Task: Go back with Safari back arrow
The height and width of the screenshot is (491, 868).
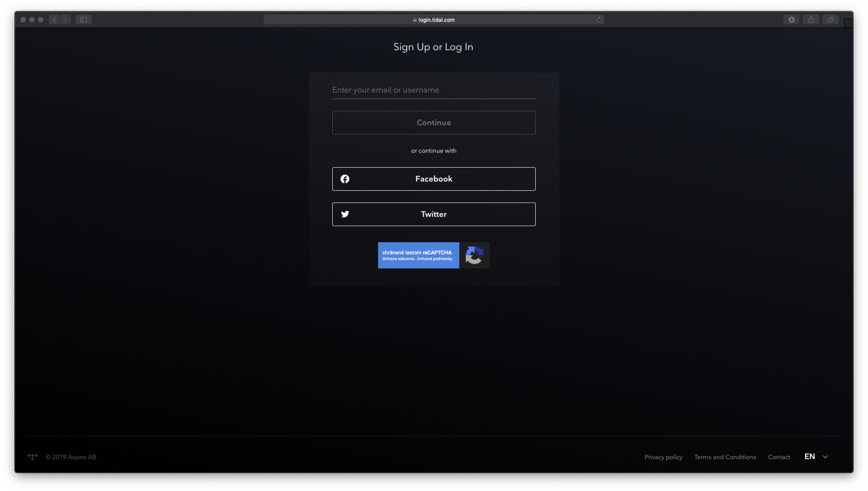Action: (54, 19)
